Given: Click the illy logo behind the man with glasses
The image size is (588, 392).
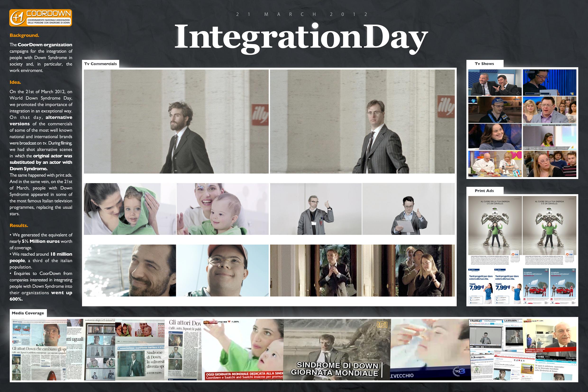Looking at the screenshot, I should click(x=446, y=106).
